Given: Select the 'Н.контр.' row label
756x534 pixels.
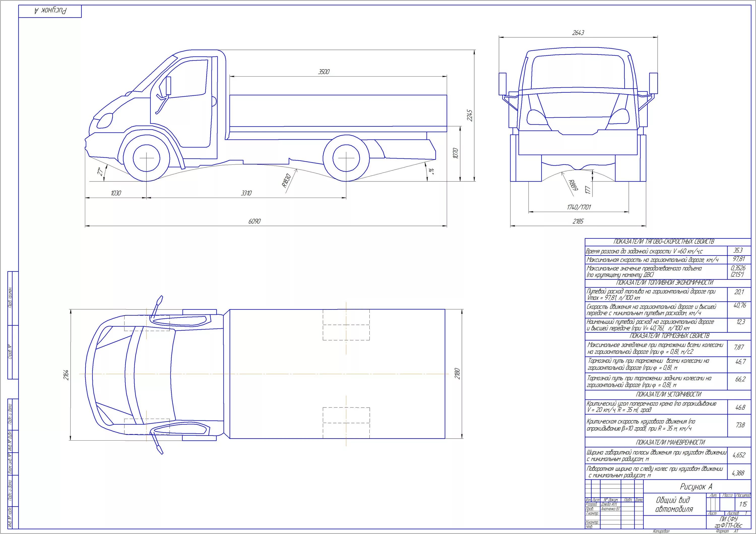Looking at the screenshot, I should click(592, 522).
